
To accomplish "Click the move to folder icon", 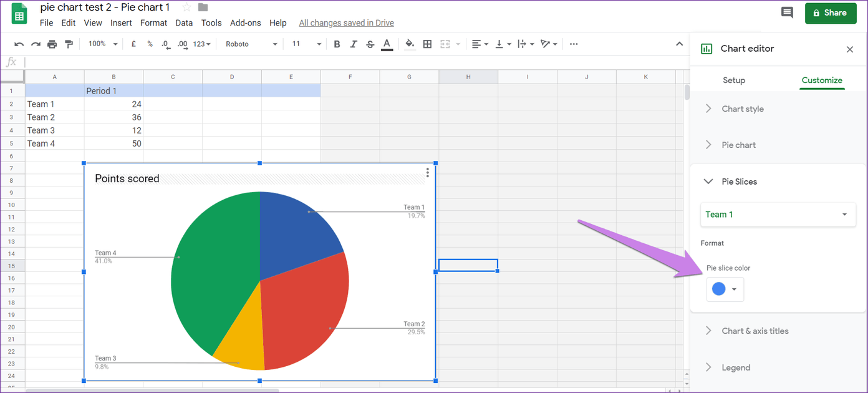I will (x=203, y=7).
